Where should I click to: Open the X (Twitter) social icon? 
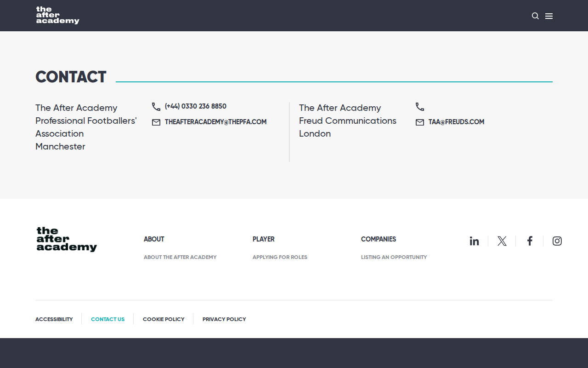[502, 241]
